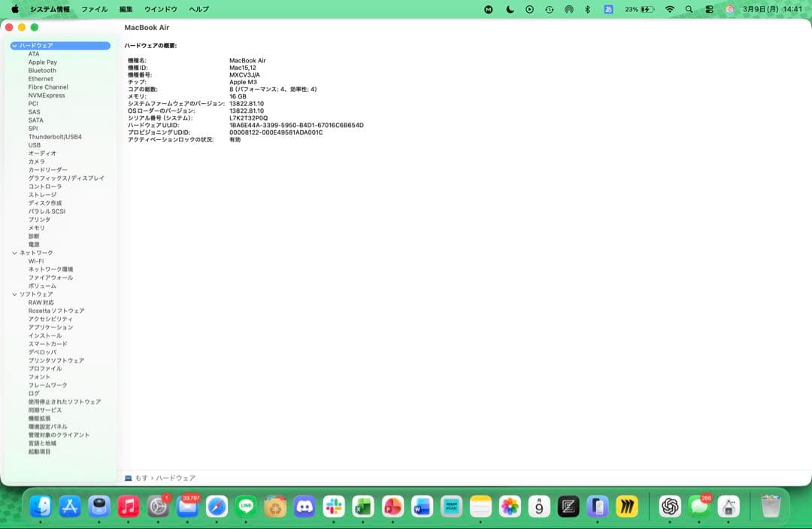Open Discord from the Dock
This screenshot has height=529, width=812.
click(x=304, y=506)
